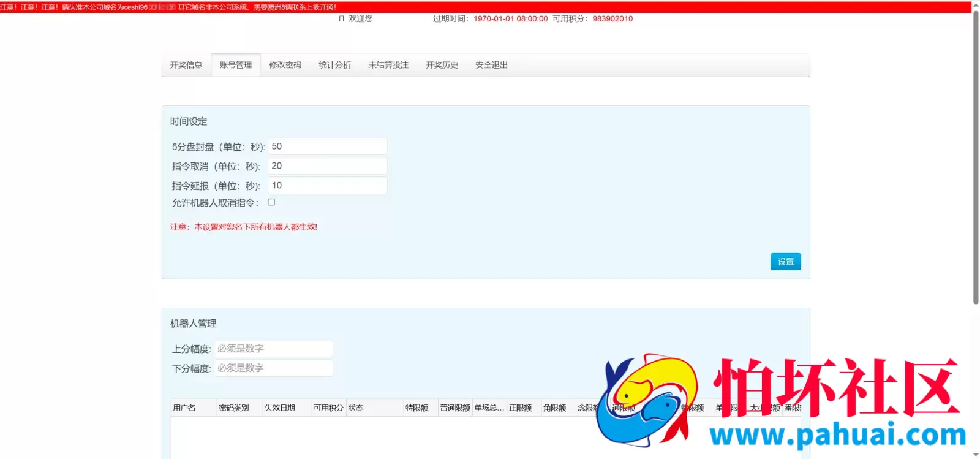Open the 统计分析 tab
980x459 pixels.
tap(335, 65)
